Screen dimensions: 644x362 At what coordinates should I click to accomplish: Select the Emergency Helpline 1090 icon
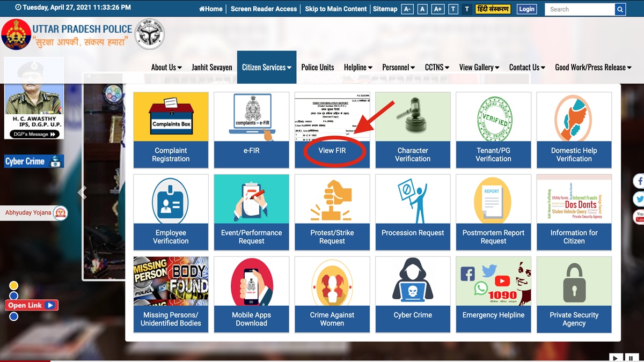click(493, 281)
